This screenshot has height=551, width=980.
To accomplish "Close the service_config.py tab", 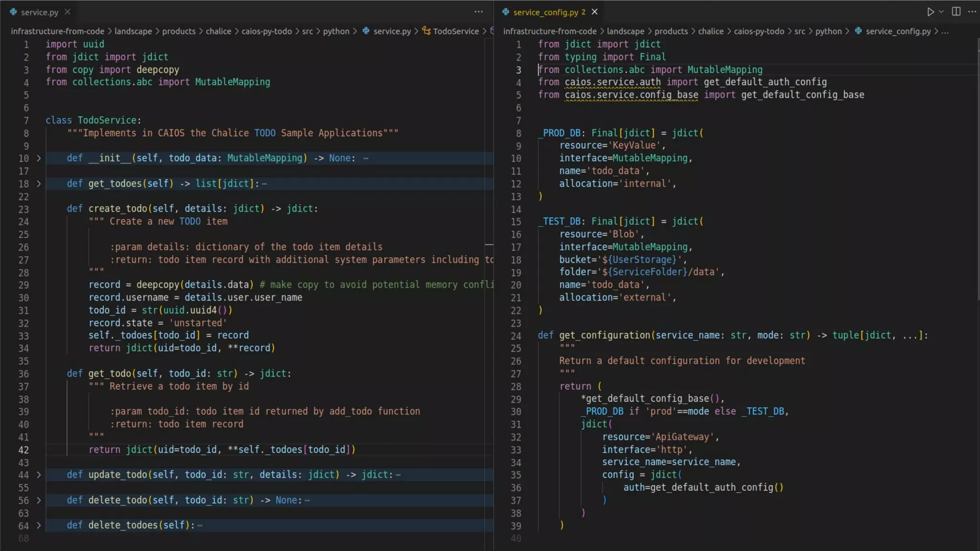I will click(x=594, y=12).
